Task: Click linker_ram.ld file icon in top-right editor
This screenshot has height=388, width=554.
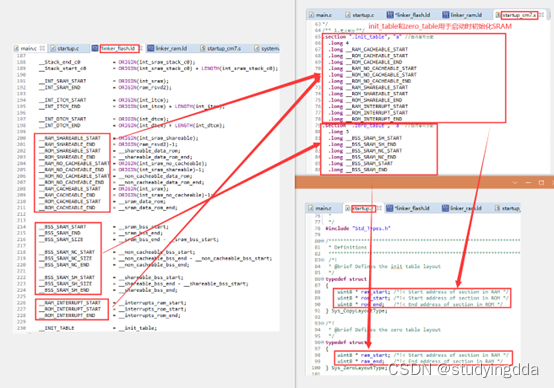Action: pyautogui.click(x=446, y=15)
